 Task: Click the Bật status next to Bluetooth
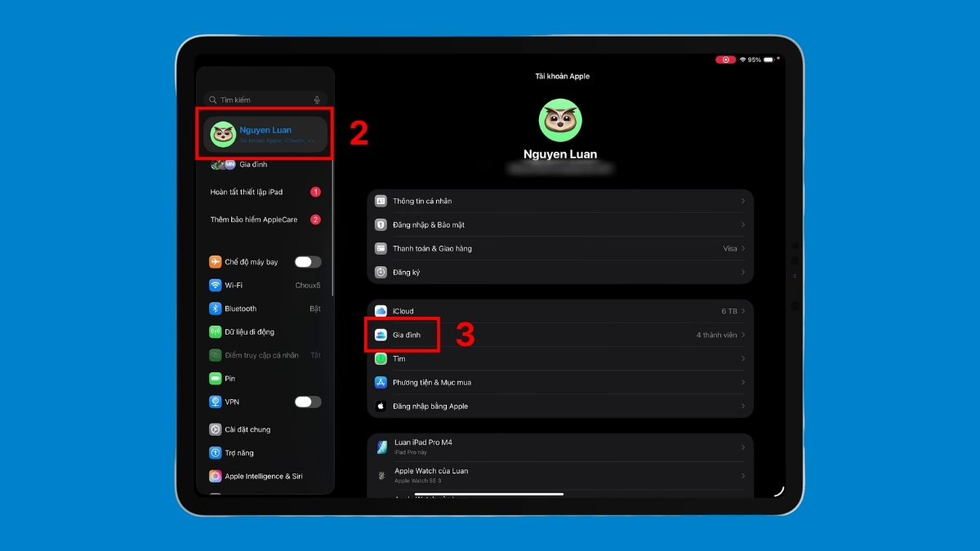(315, 309)
